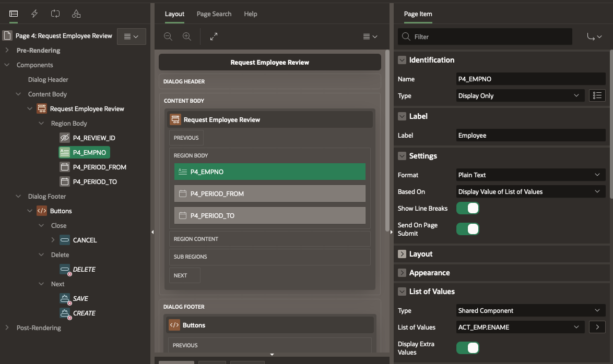The height and width of the screenshot is (364, 613).
Task: Open the Page Shared Components icon
Action: point(76,14)
